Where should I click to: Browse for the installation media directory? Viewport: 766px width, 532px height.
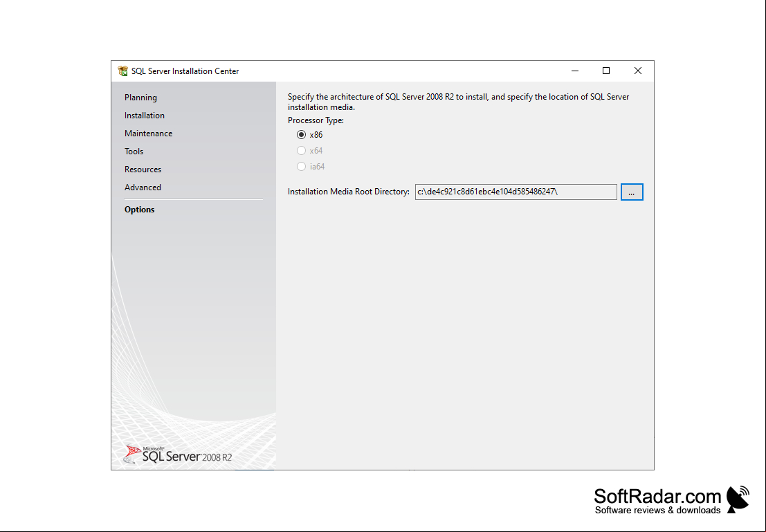(x=632, y=192)
